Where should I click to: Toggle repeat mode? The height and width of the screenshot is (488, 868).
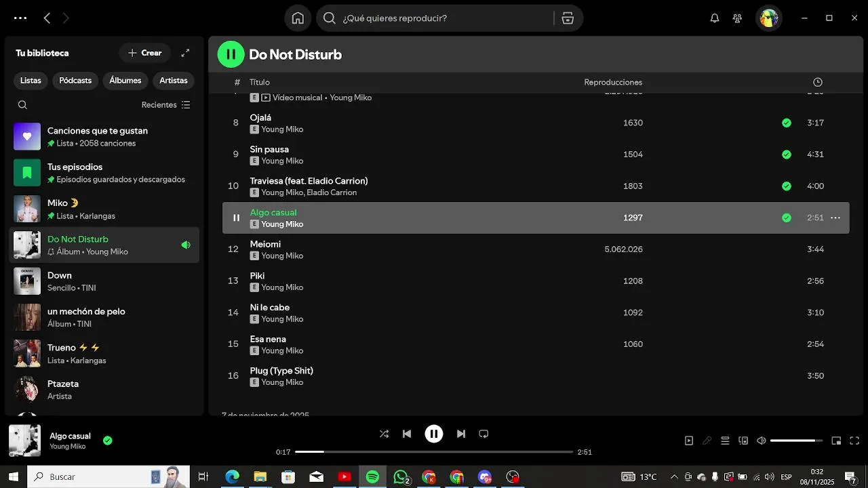(484, 434)
